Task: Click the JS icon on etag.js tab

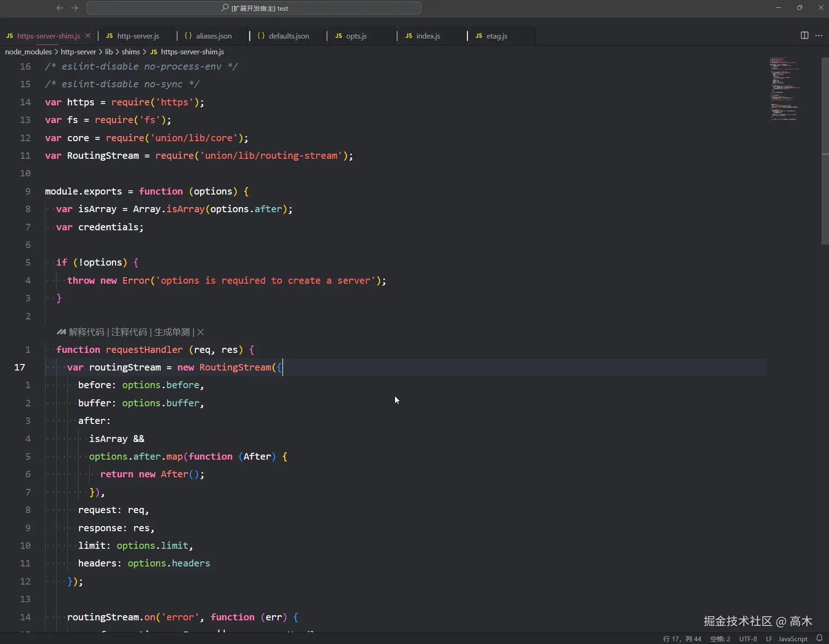Action: (x=479, y=36)
